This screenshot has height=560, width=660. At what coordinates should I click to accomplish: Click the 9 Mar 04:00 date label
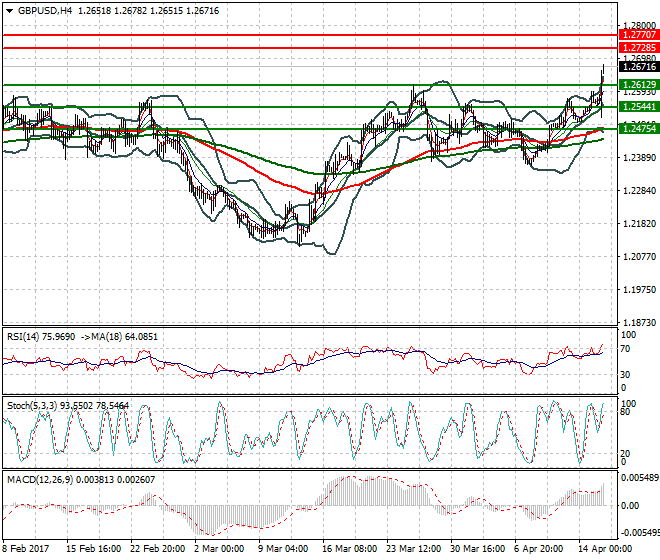point(283,549)
